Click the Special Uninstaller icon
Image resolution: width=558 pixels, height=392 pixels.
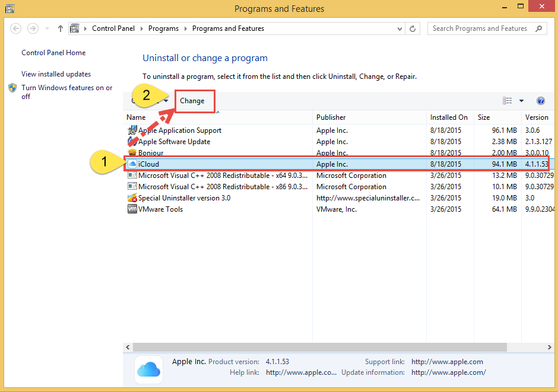coord(132,198)
